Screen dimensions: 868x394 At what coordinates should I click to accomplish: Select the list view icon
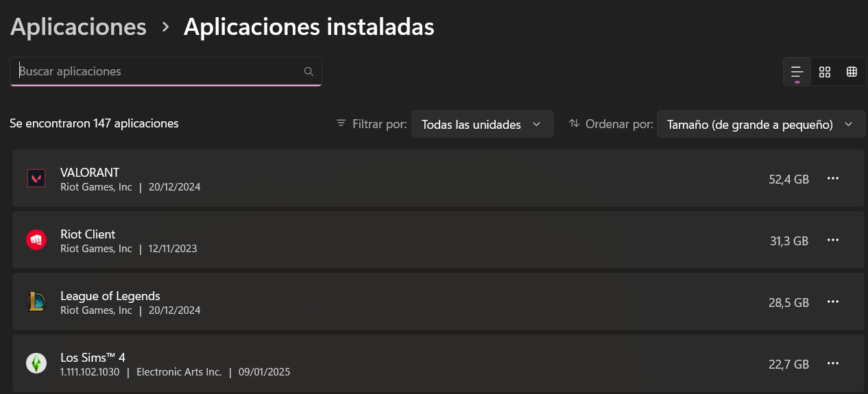point(797,71)
